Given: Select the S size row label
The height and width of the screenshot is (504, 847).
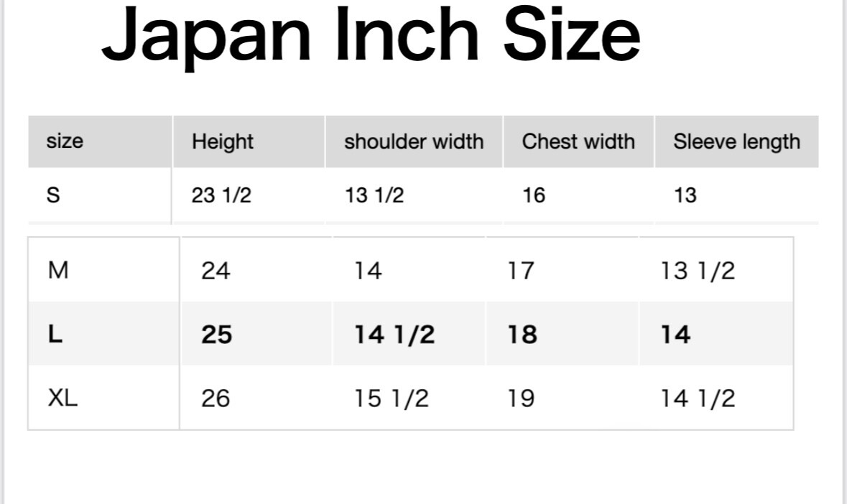Looking at the screenshot, I should coord(53,195).
